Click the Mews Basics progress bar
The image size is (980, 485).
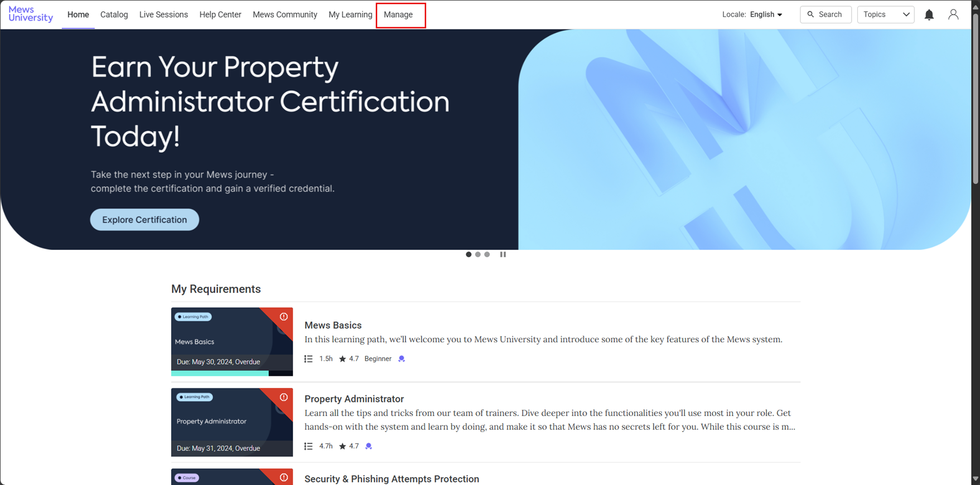pos(232,374)
